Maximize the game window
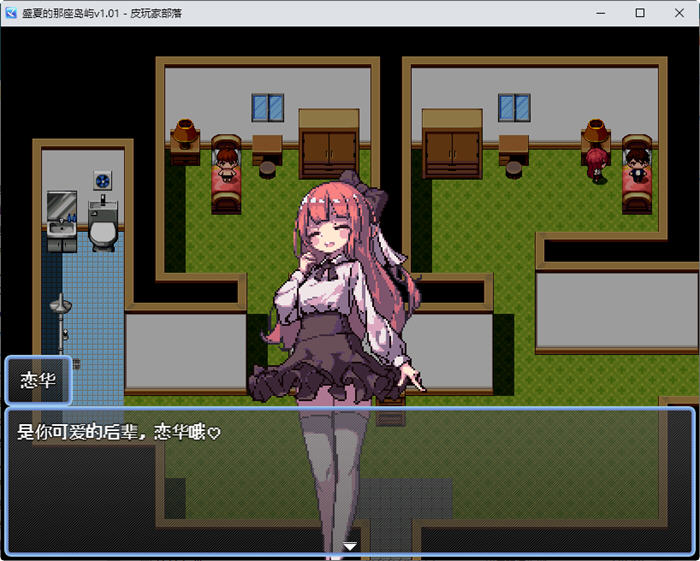The height and width of the screenshot is (561, 700). [640, 13]
